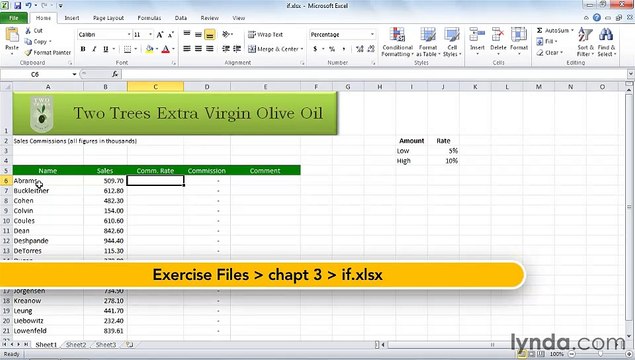Toggle Bold formatting
The image size is (635, 360).
point(83,49)
